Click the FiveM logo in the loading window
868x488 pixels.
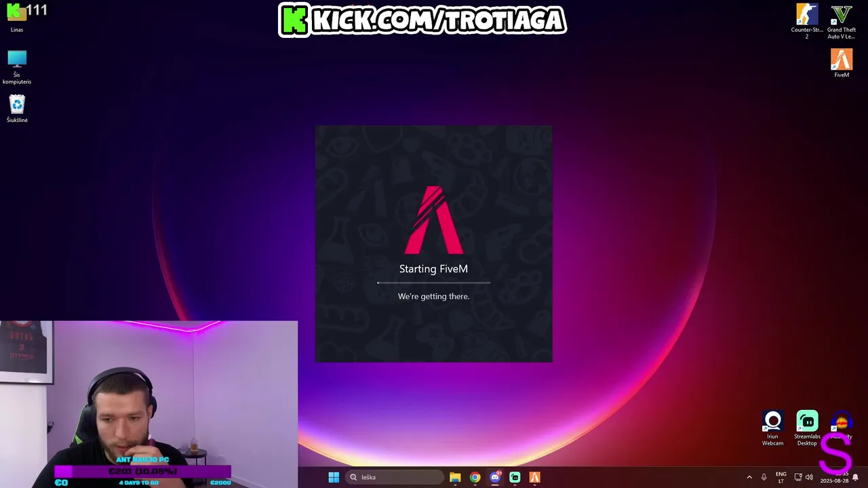pos(433,220)
